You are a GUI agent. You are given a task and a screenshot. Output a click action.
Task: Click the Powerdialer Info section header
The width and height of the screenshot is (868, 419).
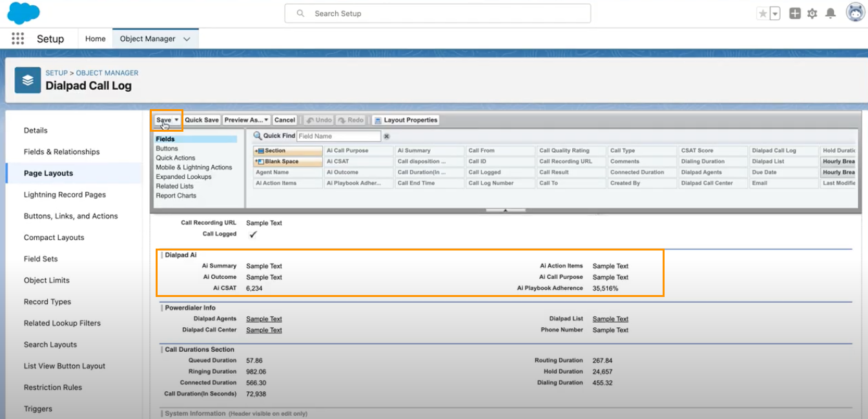[x=190, y=308]
